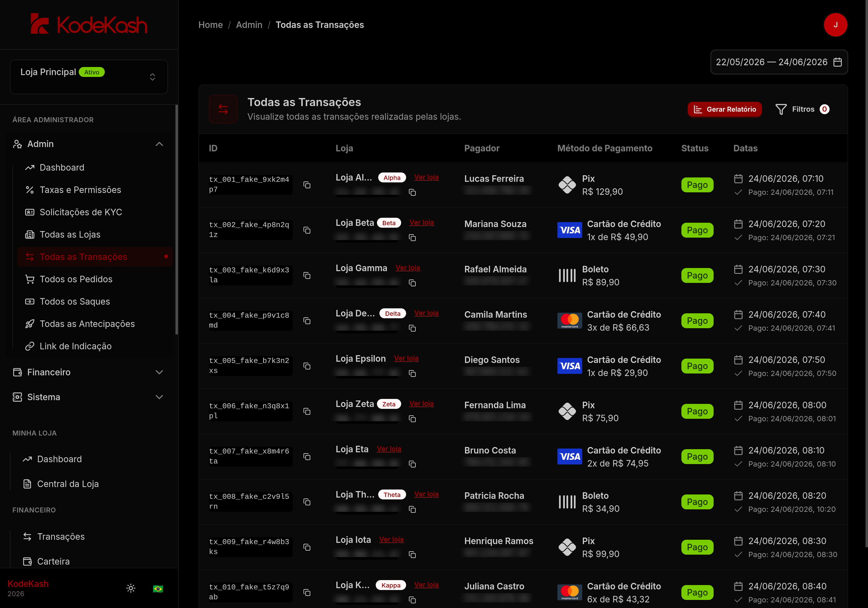868x608 pixels.
Task: Go to Todos os Saques
Action: (75, 302)
